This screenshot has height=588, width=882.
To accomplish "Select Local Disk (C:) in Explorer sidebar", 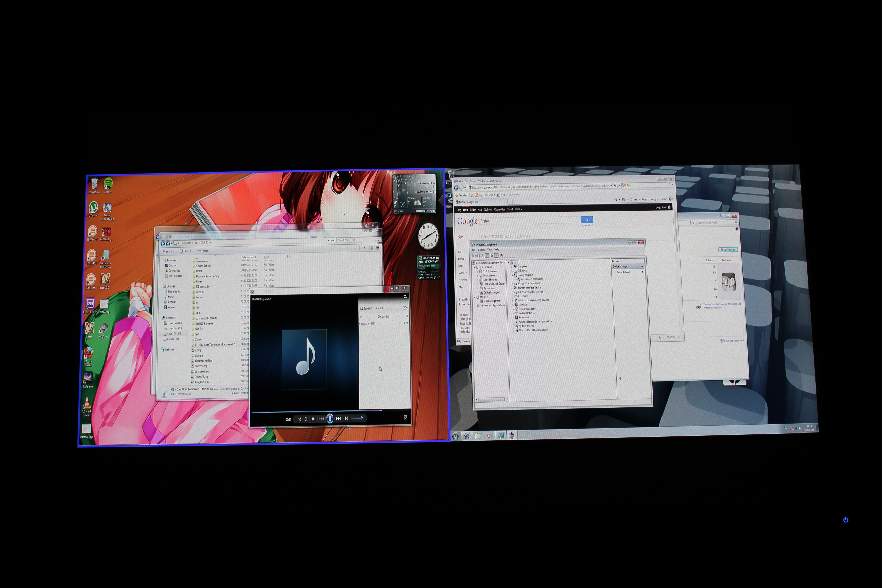I will 173,323.
